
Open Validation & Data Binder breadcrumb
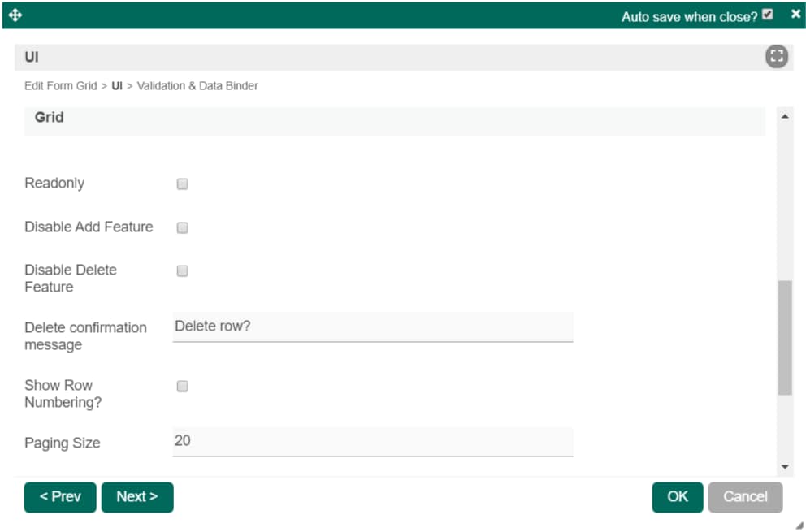(x=197, y=86)
